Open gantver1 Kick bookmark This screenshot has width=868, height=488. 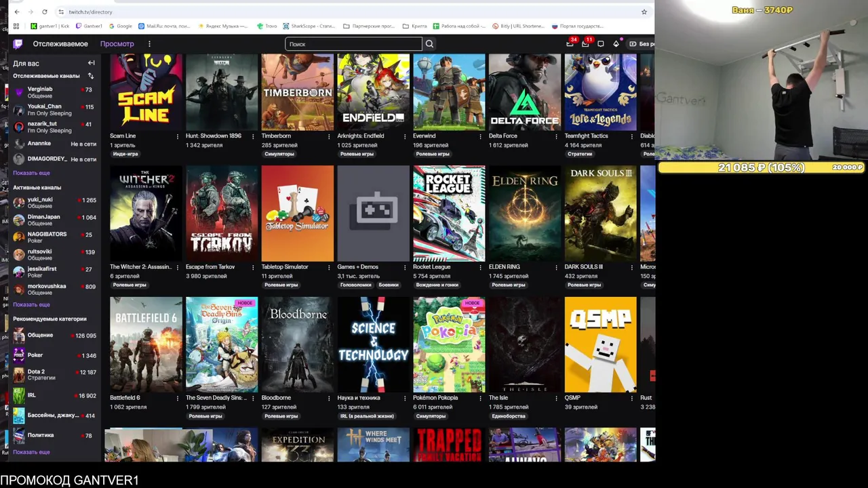pyautogui.click(x=50, y=26)
